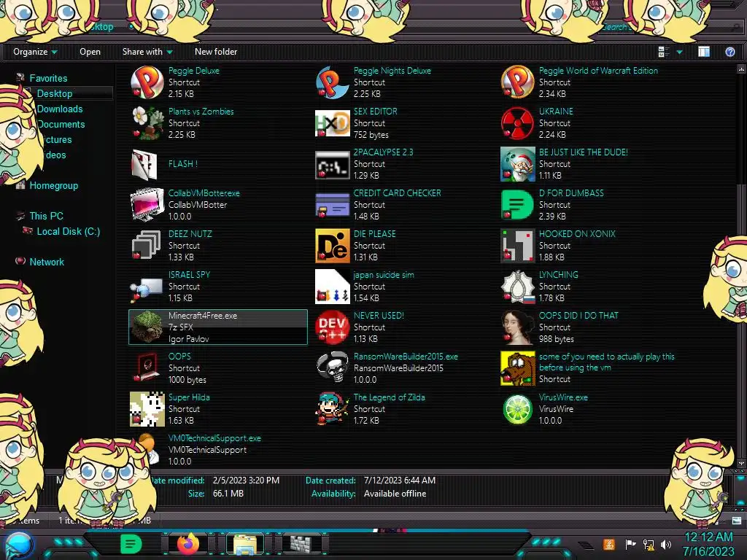Click the brick wall taskbar icon
Viewport: 747px width, 560px height.
click(x=301, y=544)
